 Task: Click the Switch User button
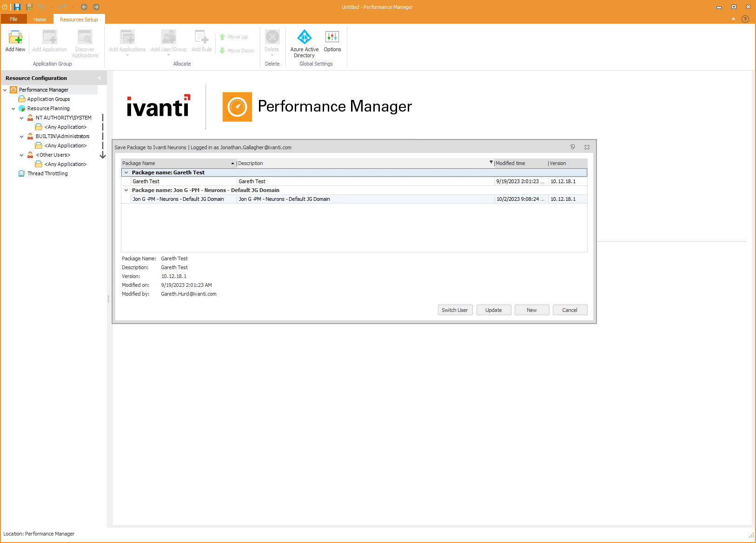[x=455, y=310]
